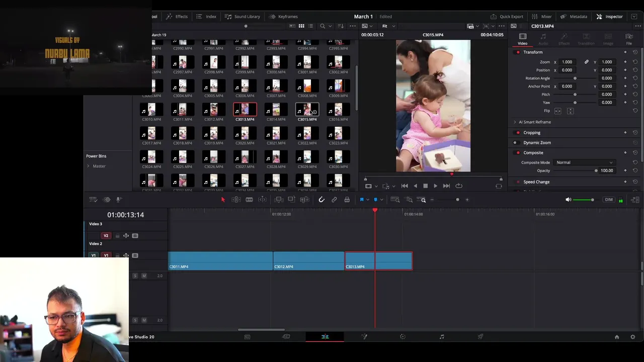Viewport: 644px width, 362px height.
Task: Reset the Transform section with its reset icon
Action: pos(635,52)
